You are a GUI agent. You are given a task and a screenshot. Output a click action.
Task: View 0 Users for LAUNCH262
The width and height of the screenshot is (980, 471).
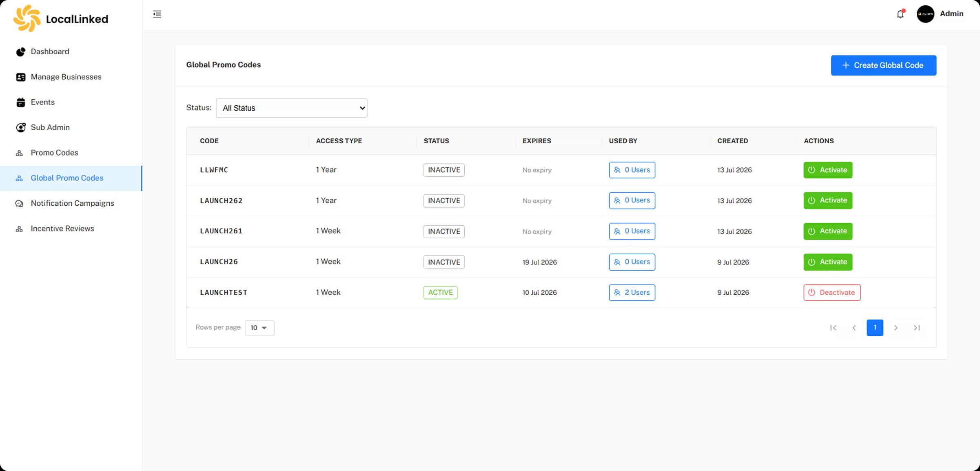coord(632,200)
